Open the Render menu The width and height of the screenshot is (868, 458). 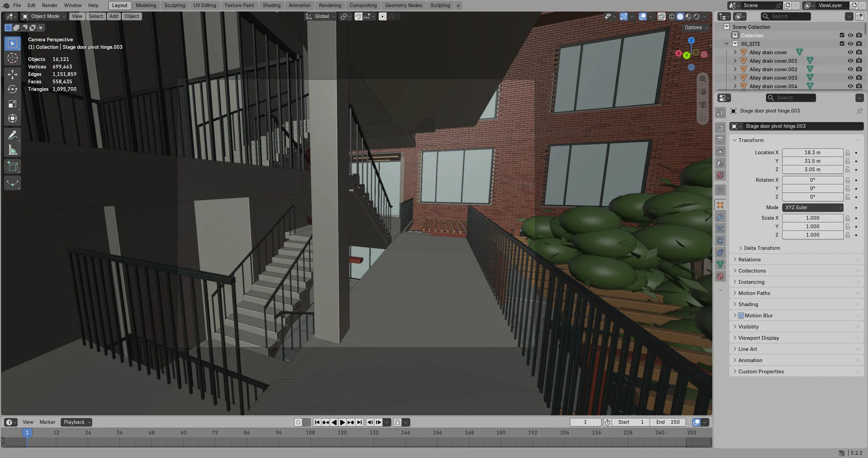coord(50,5)
